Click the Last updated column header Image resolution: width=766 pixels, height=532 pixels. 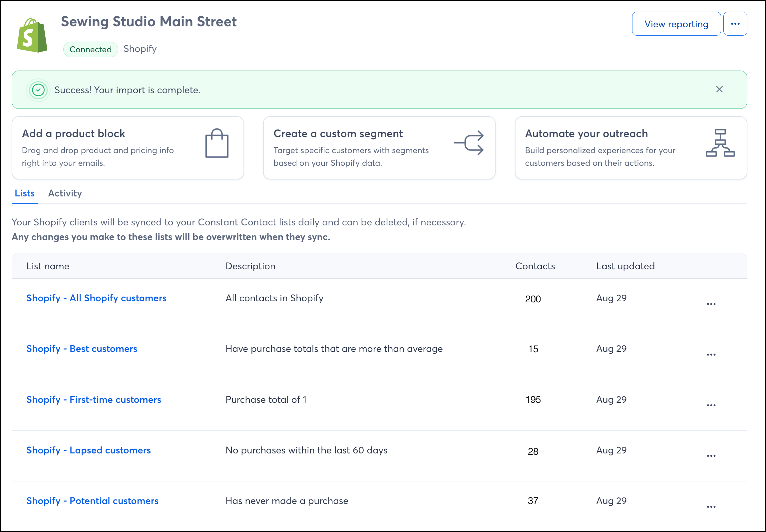[x=625, y=266]
